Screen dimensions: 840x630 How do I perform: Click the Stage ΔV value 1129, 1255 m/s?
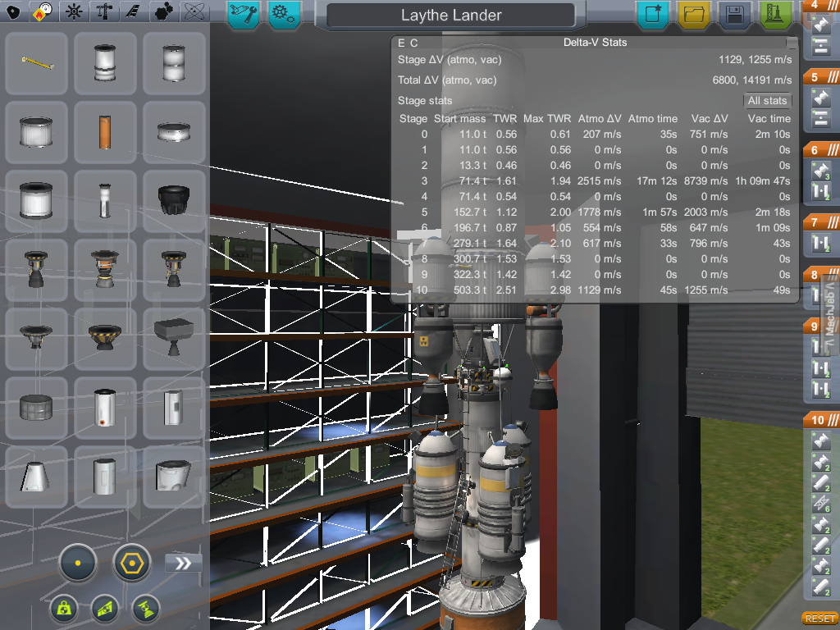point(755,59)
